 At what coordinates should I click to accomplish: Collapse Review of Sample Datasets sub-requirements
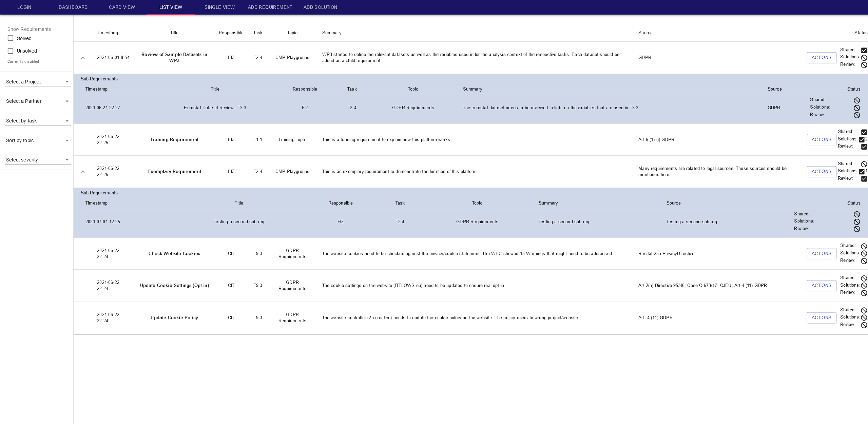pos(83,58)
